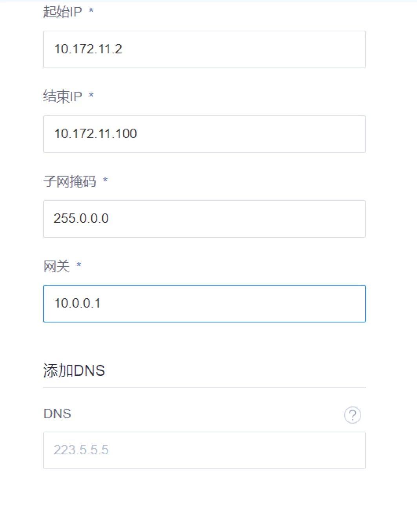Click inside the 网关 input field
Screen dimensions: 417x532
pyautogui.click(x=204, y=304)
